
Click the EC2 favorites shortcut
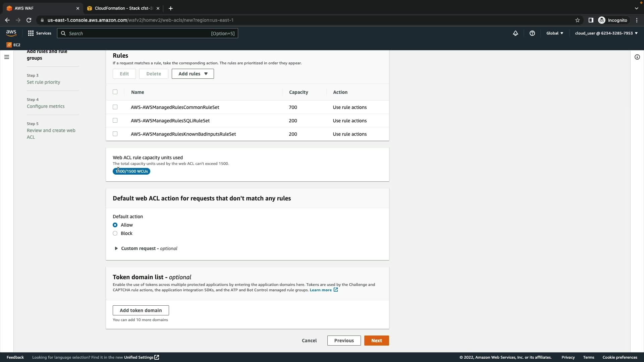pyautogui.click(x=13, y=45)
